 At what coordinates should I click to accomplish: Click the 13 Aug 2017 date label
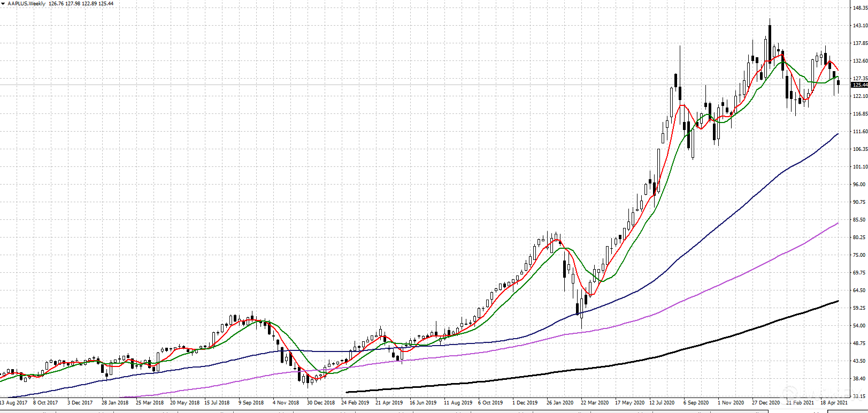point(14,402)
